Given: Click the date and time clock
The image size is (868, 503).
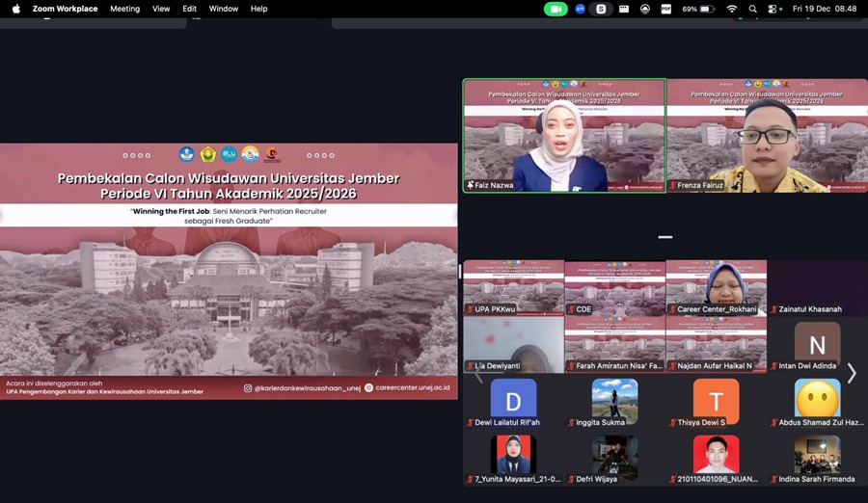Looking at the screenshot, I should 825,9.
